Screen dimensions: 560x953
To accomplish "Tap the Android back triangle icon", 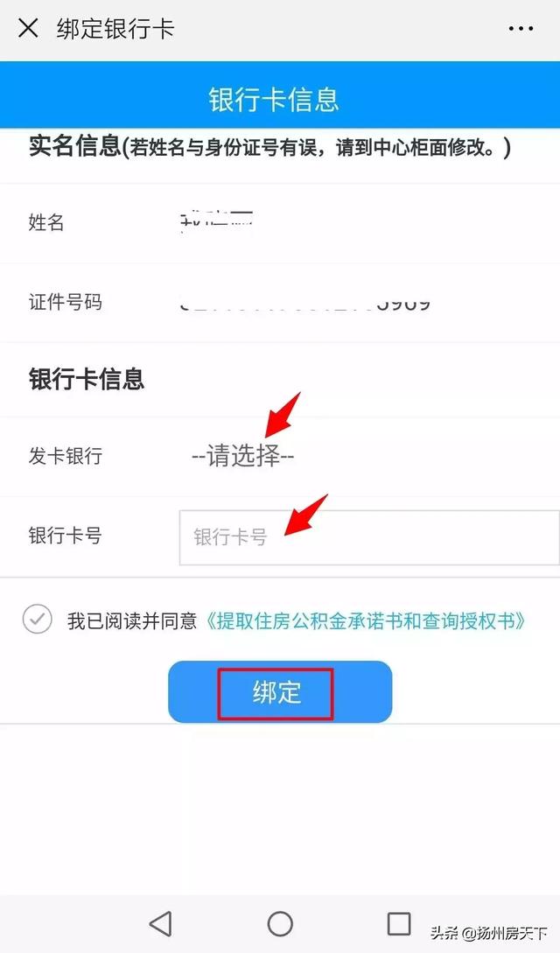I will 160,923.
